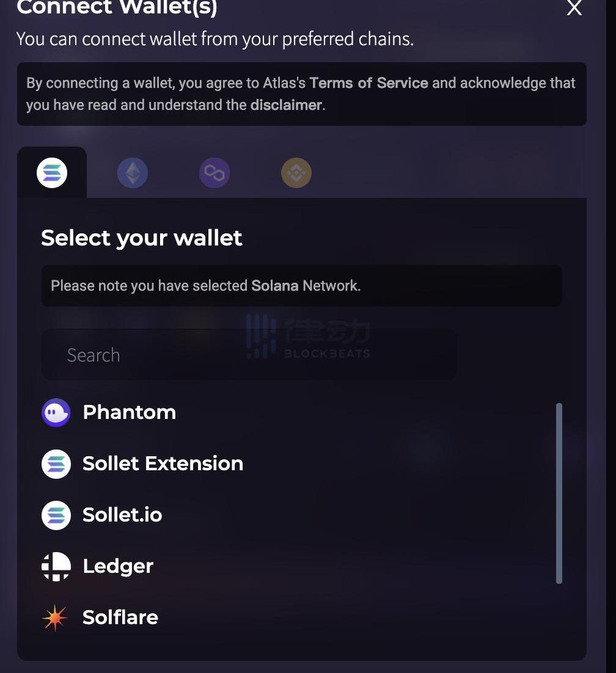
Task: Click the wallet list scrollbar
Action: click(x=559, y=493)
